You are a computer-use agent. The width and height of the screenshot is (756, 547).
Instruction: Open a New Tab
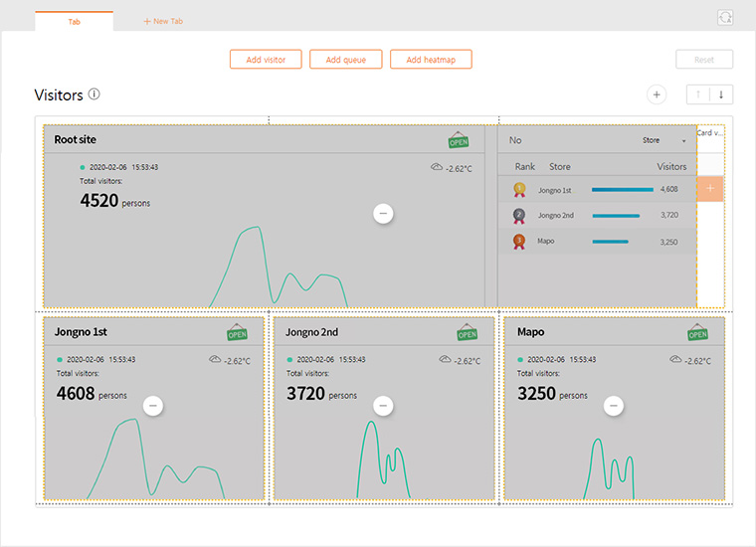click(x=163, y=21)
